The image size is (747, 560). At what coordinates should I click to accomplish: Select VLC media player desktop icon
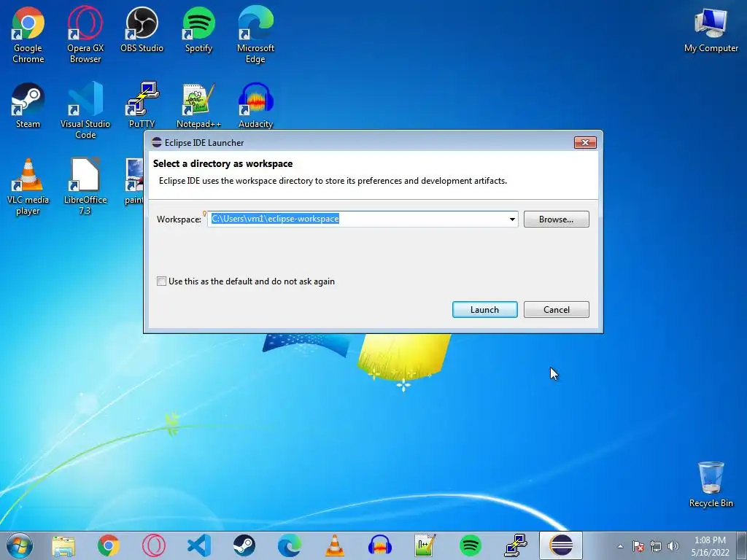point(28,187)
